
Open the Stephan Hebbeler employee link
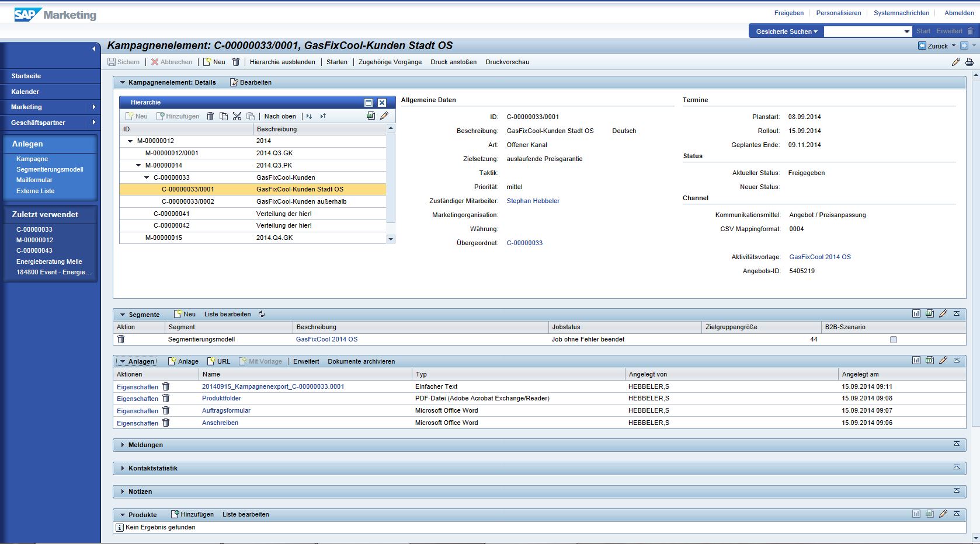(x=533, y=201)
